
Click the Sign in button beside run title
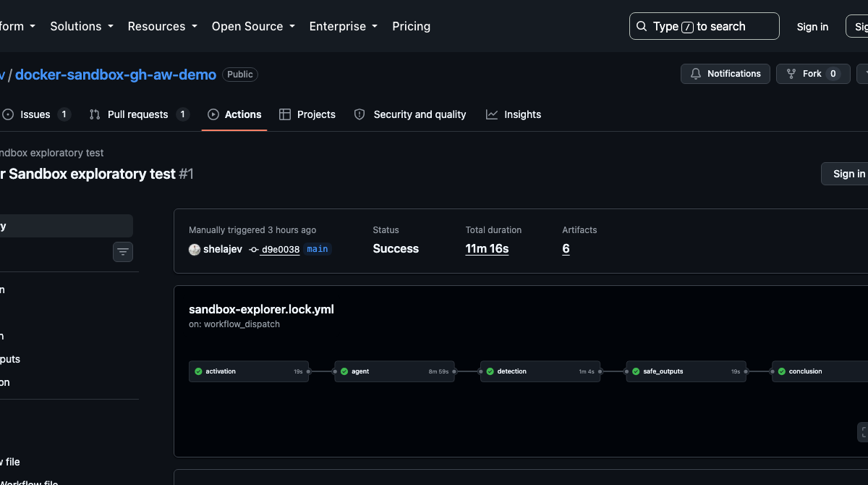(845, 174)
